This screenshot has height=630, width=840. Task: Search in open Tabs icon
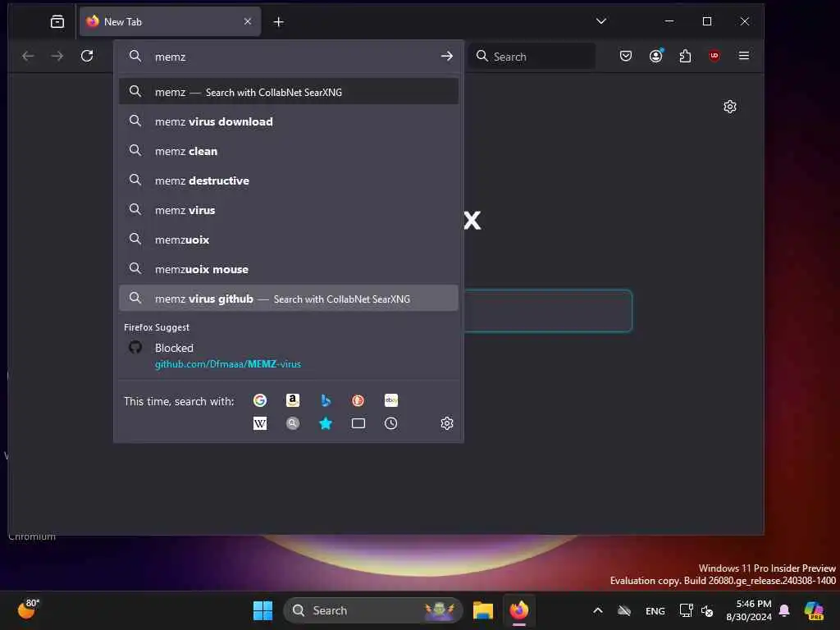[x=358, y=423]
